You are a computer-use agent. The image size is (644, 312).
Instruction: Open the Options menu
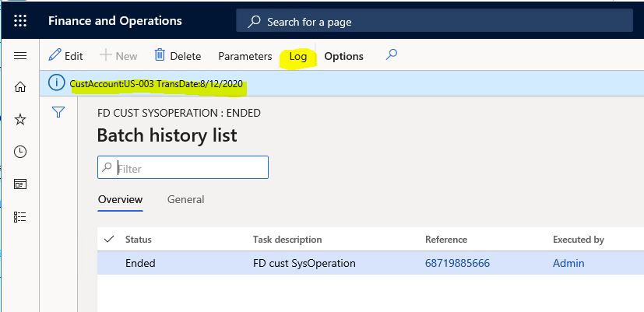[x=343, y=56]
